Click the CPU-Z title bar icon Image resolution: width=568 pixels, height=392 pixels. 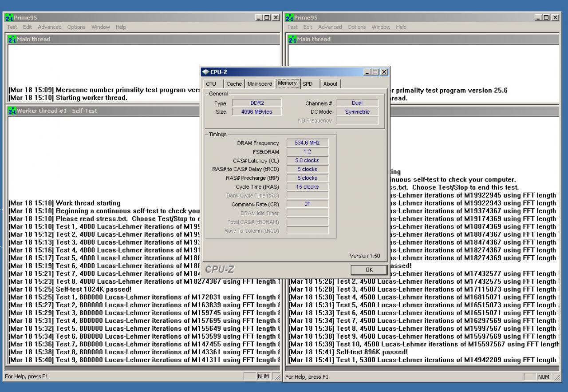pyautogui.click(x=205, y=72)
